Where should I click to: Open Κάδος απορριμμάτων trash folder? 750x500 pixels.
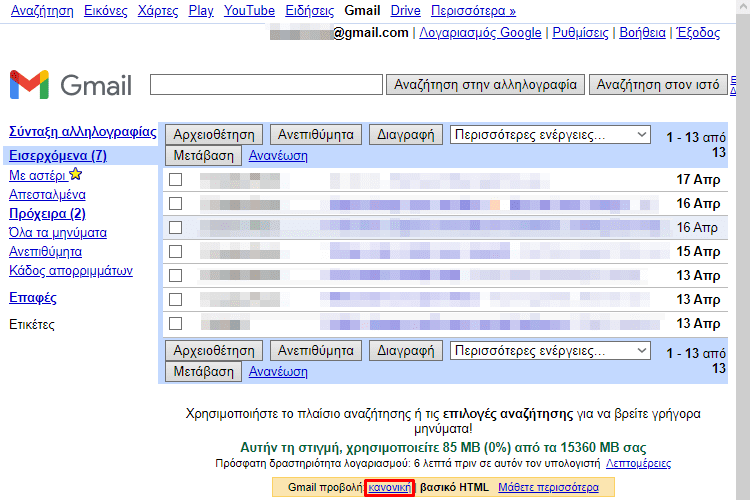(x=71, y=271)
